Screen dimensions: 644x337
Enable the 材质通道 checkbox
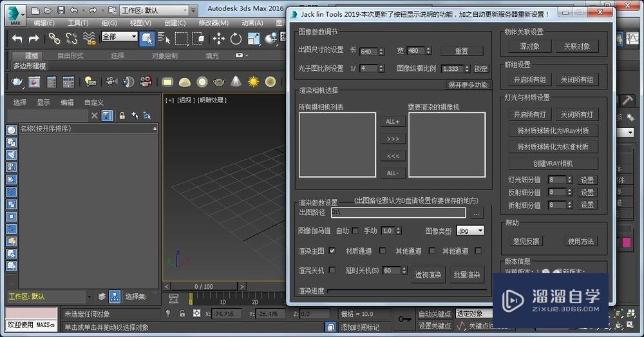pos(383,250)
